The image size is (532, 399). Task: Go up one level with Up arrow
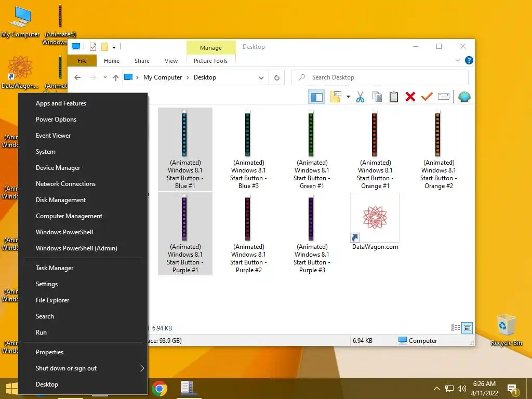(116, 78)
